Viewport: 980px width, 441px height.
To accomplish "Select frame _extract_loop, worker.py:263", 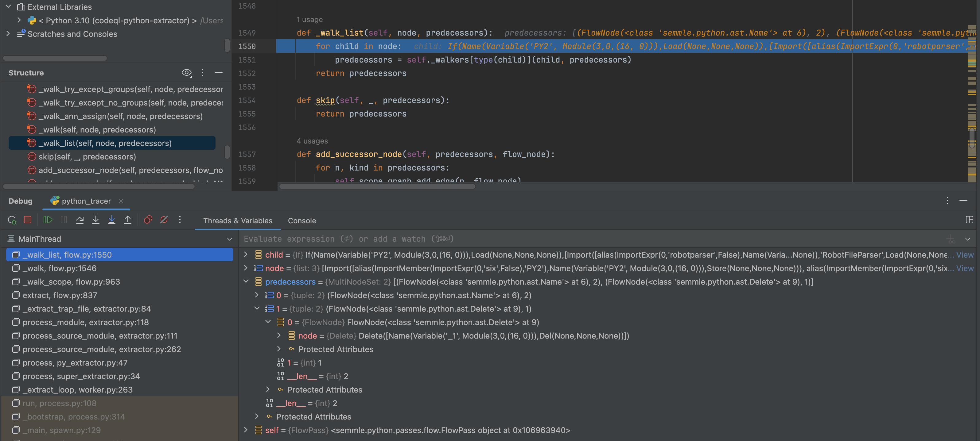I will 119,390.
